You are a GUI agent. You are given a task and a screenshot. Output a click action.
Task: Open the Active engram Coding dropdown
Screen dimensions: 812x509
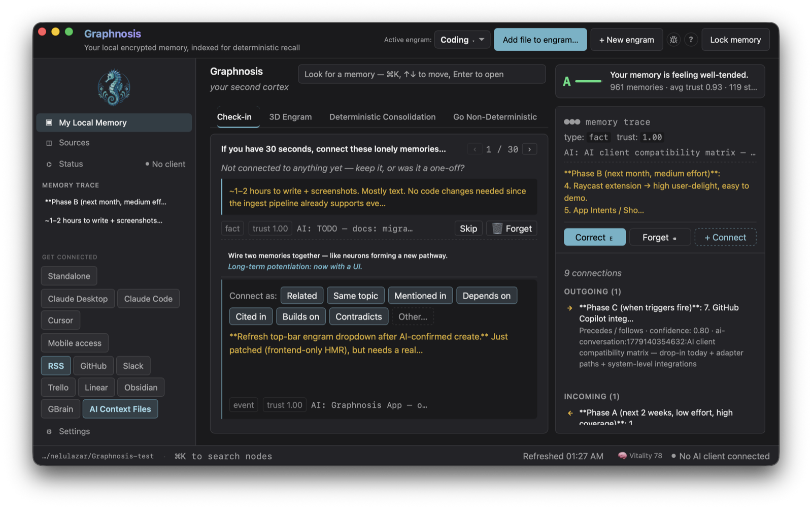click(x=462, y=40)
